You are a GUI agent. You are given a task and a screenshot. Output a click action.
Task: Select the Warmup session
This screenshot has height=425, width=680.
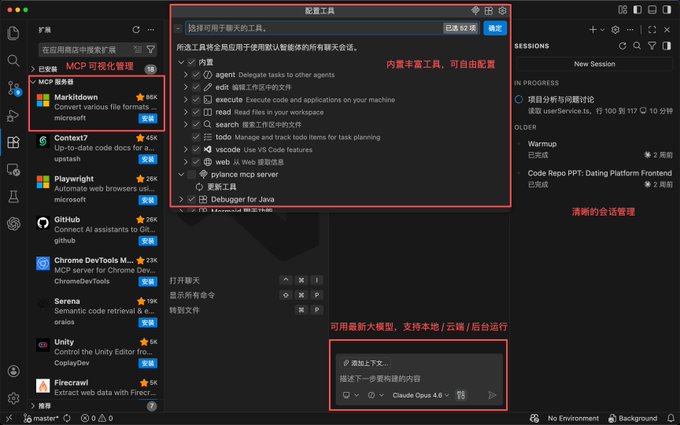542,144
